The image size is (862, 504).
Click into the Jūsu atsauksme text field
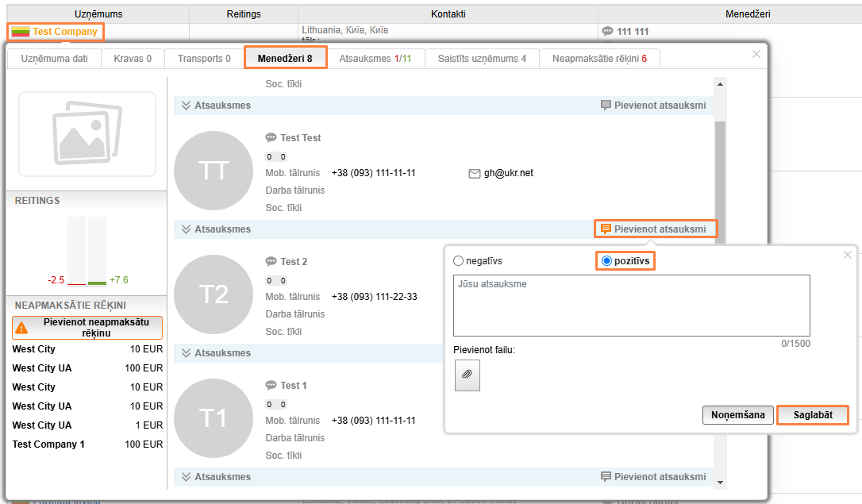631,306
